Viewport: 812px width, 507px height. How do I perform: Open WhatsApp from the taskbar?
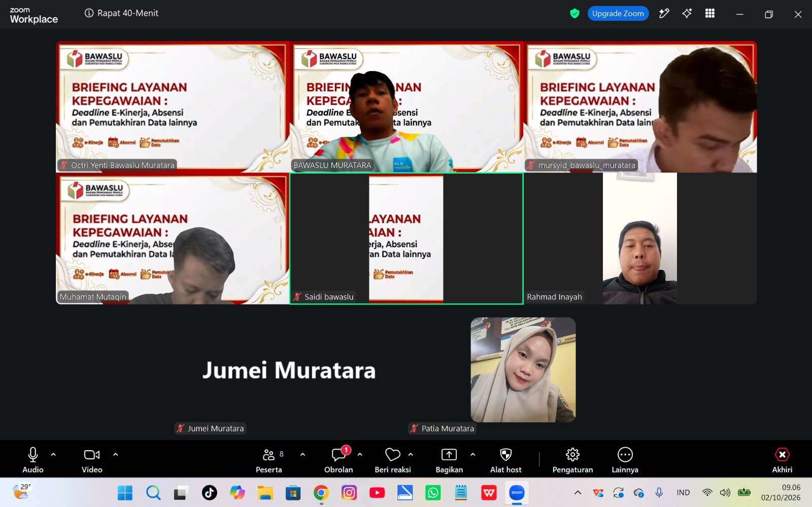[433, 493]
